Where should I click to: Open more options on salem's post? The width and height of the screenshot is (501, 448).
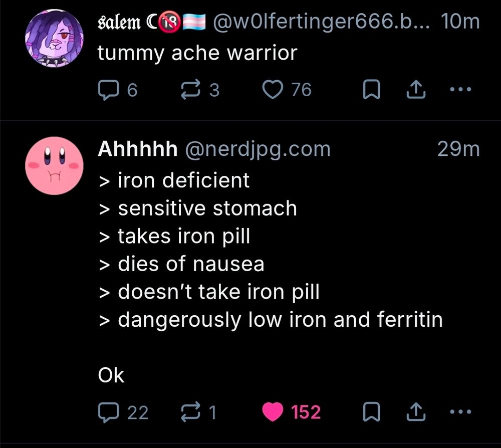click(x=459, y=89)
